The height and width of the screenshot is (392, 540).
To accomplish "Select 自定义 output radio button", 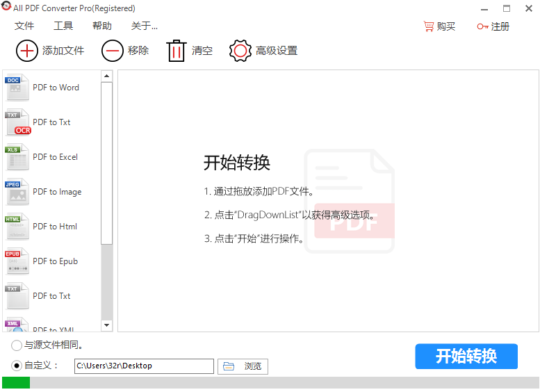I will (x=17, y=366).
